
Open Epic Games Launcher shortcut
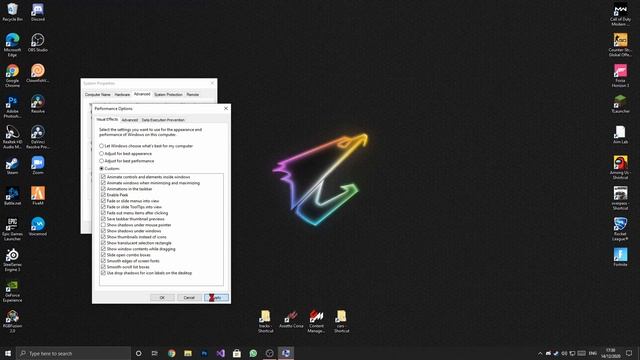[x=12, y=229]
